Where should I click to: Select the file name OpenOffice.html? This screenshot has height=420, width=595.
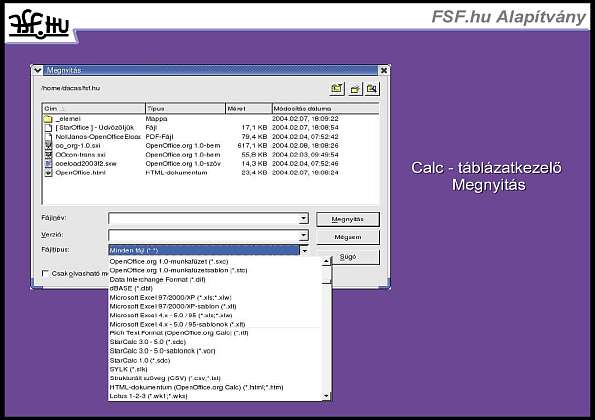(80, 173)
